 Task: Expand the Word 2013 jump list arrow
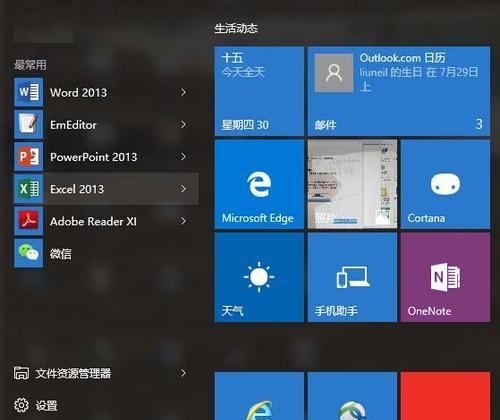pyautogui.click(x=183, y=92)
